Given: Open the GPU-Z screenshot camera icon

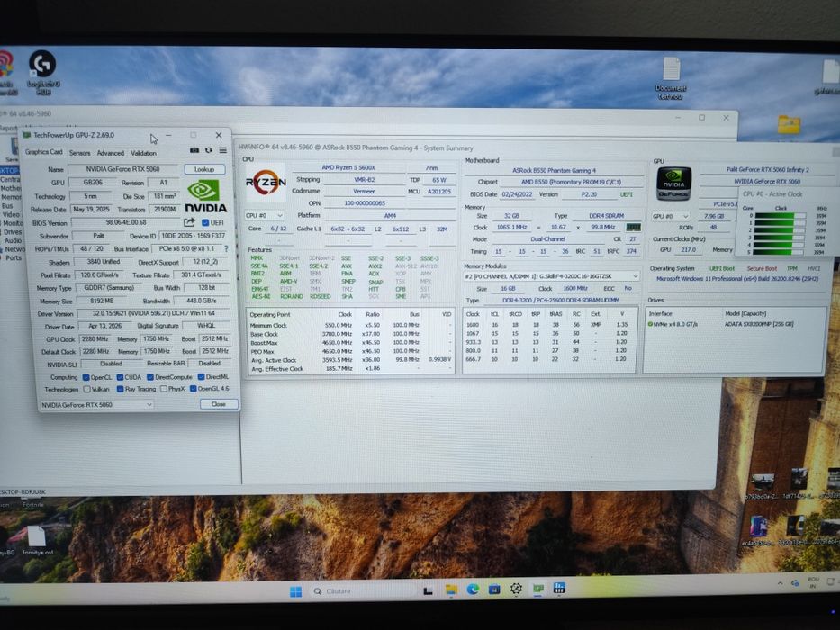Looking at the screenshot, I should point(194,150).
